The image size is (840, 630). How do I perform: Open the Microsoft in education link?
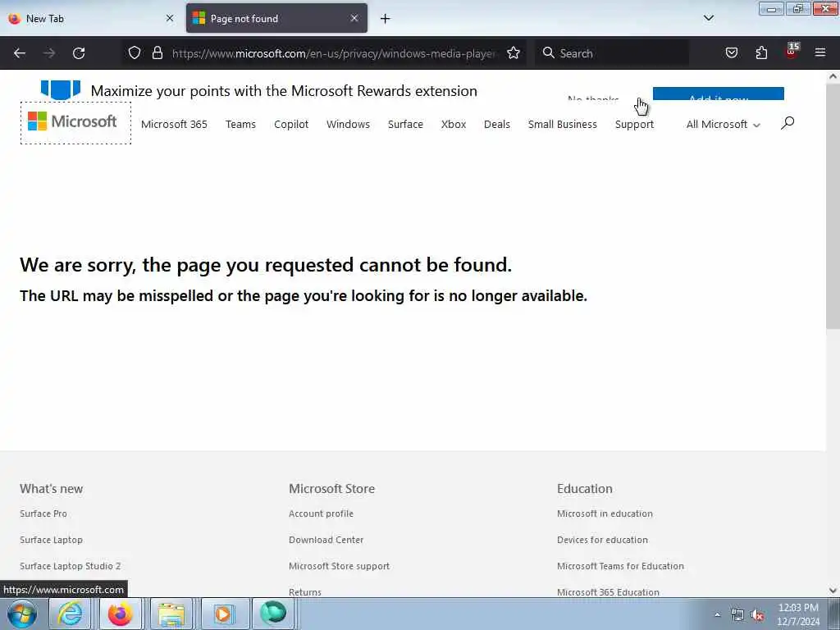(x=605, y=514)
